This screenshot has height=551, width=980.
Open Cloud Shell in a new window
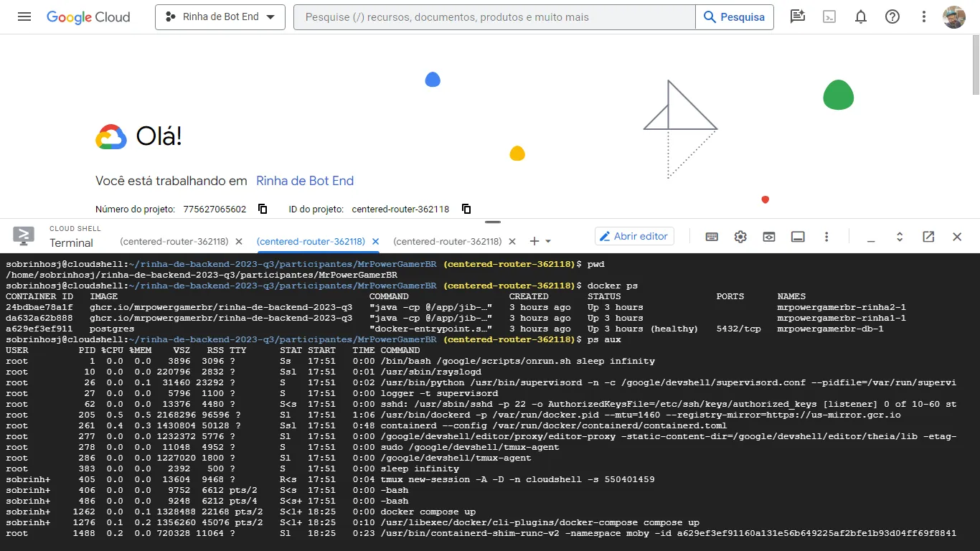(x=928, y=237)
